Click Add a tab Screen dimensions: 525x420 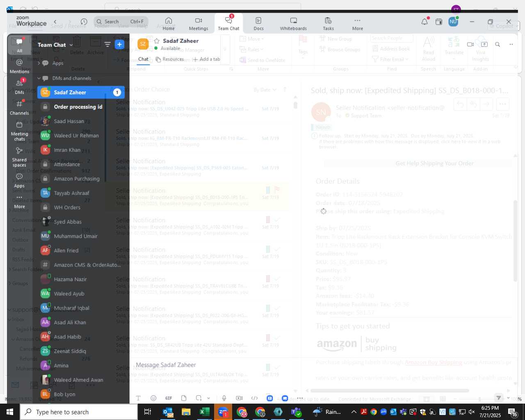[x=206, y=59]
